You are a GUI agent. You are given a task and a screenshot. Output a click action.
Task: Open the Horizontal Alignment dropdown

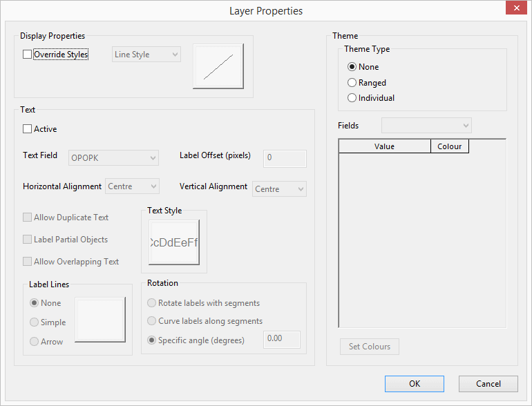pos(132,186)
